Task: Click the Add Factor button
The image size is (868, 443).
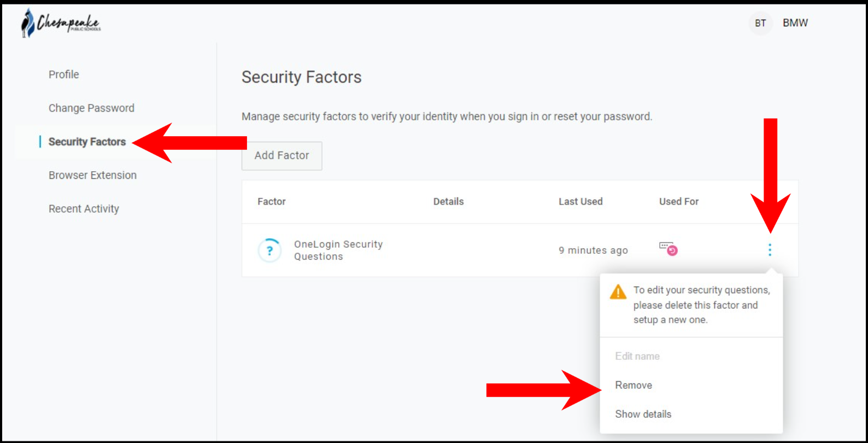Action: [x=281, y=155]
